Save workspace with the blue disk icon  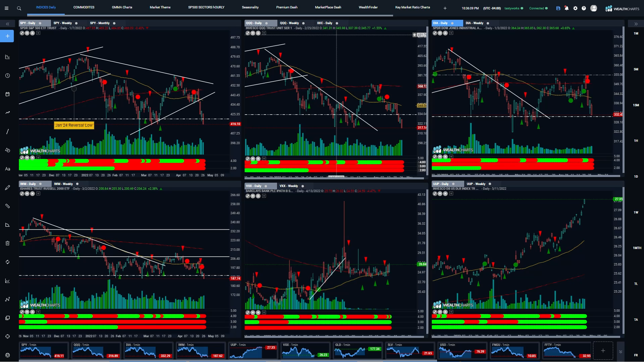pos(558,8)
